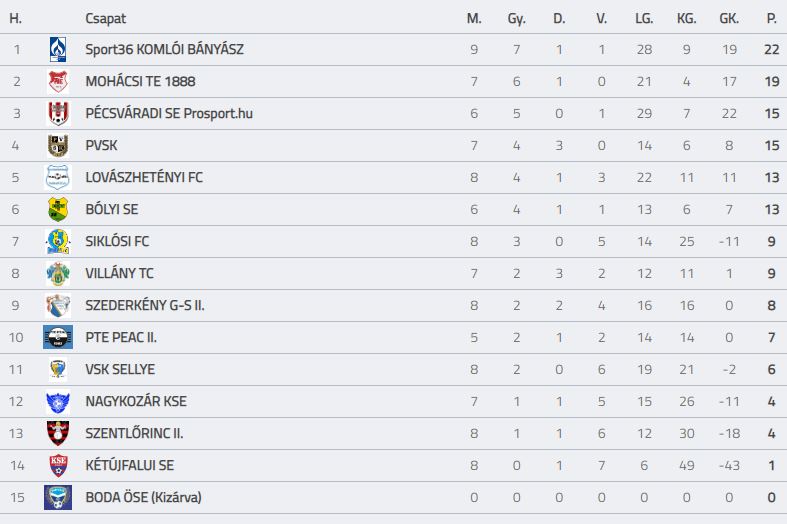The width and height of the screenshot is (787, 524).
Task: Open the VSK SELLYE team name link
Action: (x=120, y=369)
